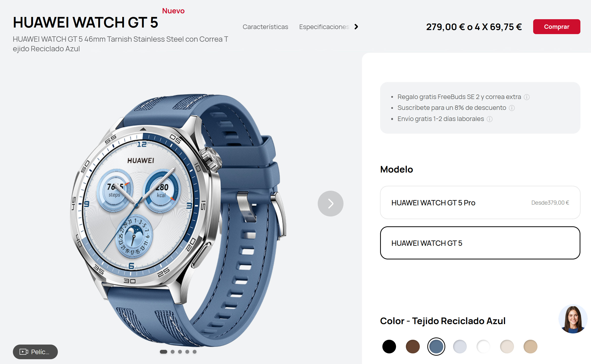The image size is (591, 364).
Task: Choose the white color swatch
Action: 483,347
